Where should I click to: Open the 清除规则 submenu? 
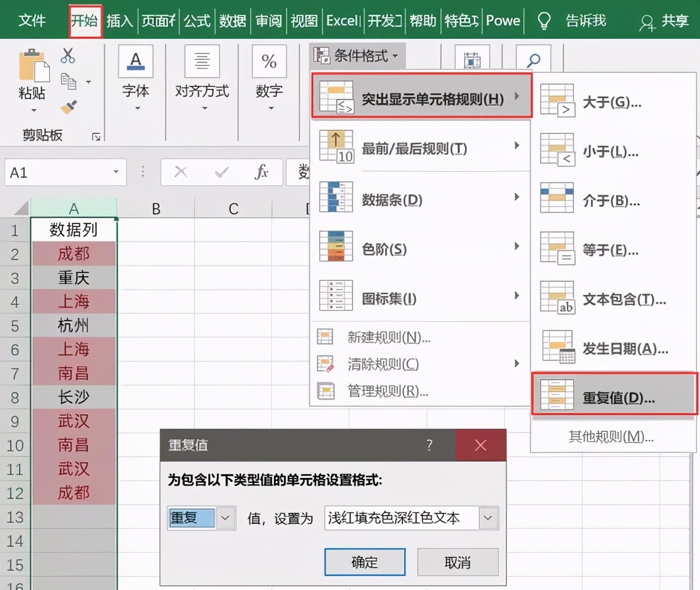coord(384,364)
